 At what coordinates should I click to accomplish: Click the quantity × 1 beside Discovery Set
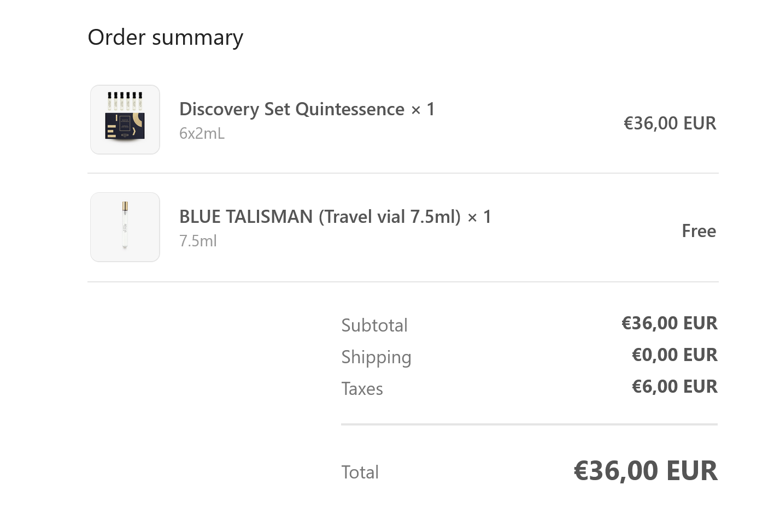[423, 110]
